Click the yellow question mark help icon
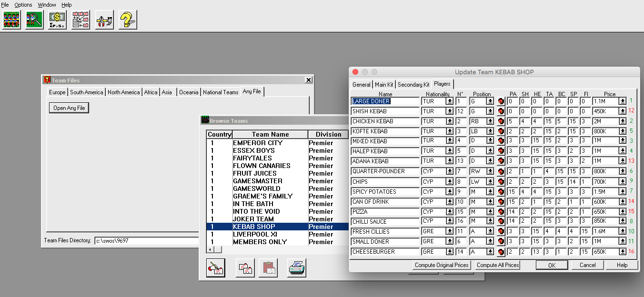644x297 pixels. point(127,20)
